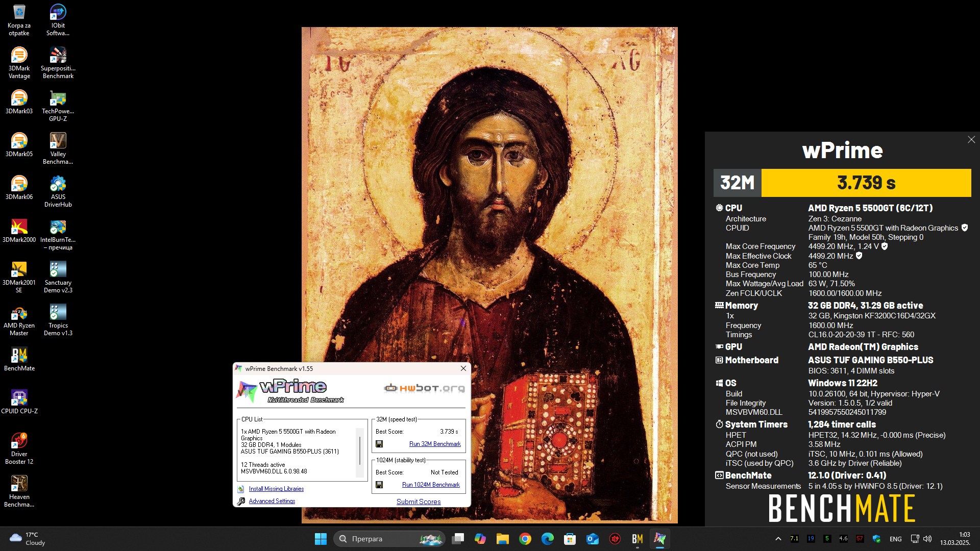
Task: Open File Explorer from the taskbar
Action: click(x=502, y=539)
